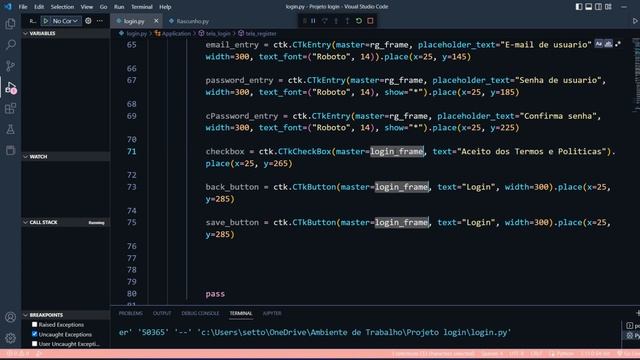
Task: Open the Edit menu
Action: tap(39, 7)
